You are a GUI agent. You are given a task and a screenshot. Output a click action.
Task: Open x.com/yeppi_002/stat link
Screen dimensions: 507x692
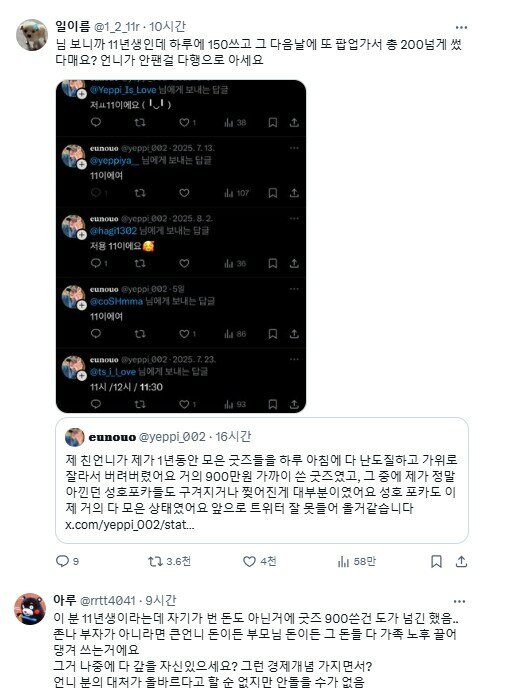(x=130, y=525)
